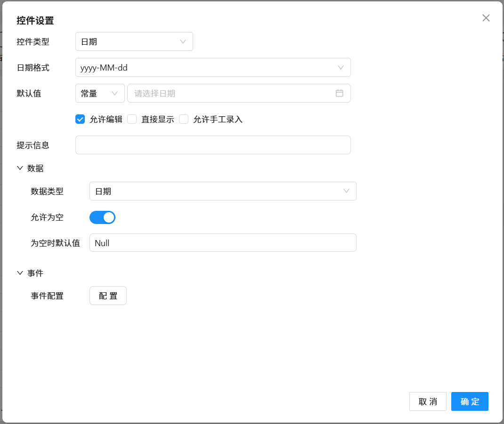Open the 控件类型 dropdown showing 日期
This screenshot has width=504, height=424.
point(134,41)
